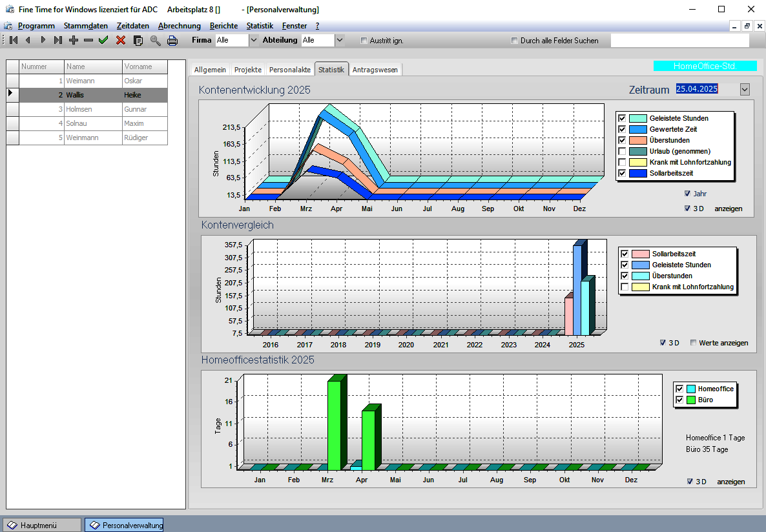Cancel changes with red X icon
This screenshot has height=532, width=766.
121,40
